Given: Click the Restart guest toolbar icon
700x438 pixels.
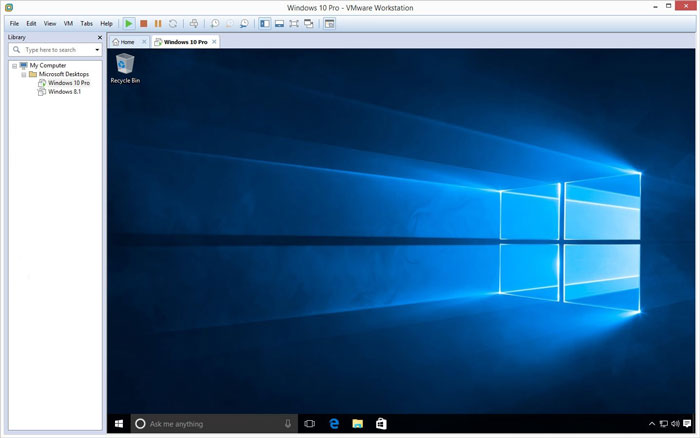Looking at the screenshot, I should (x=173, y=23).
